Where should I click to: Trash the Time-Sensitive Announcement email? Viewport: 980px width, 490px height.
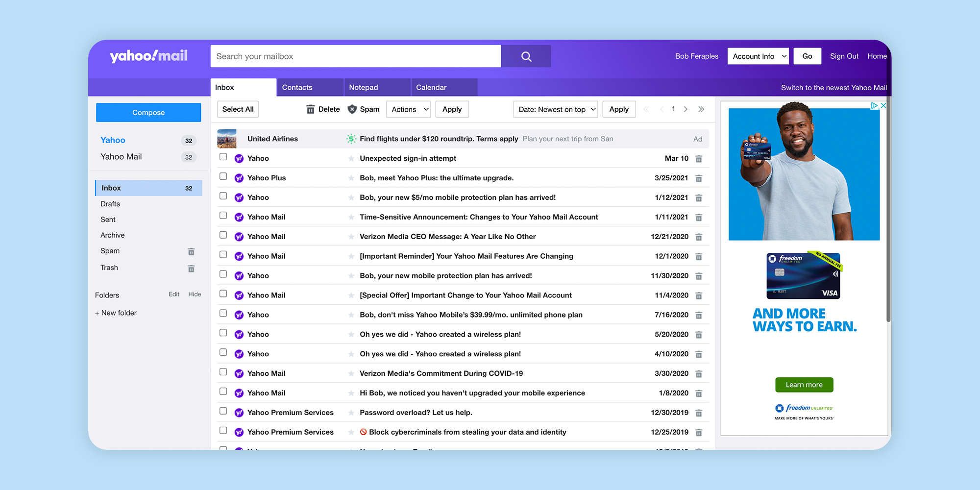click(699, 218)
